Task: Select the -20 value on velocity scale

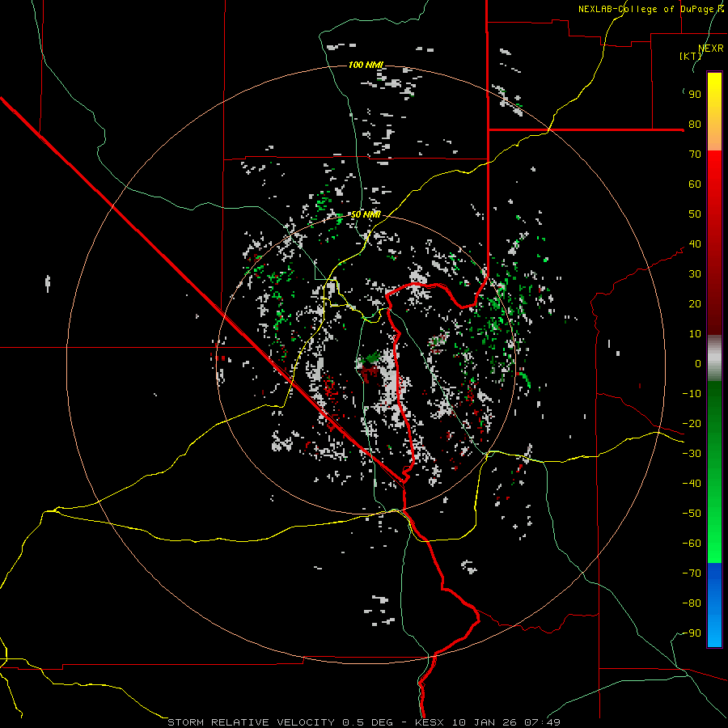Action: point(692,423)
